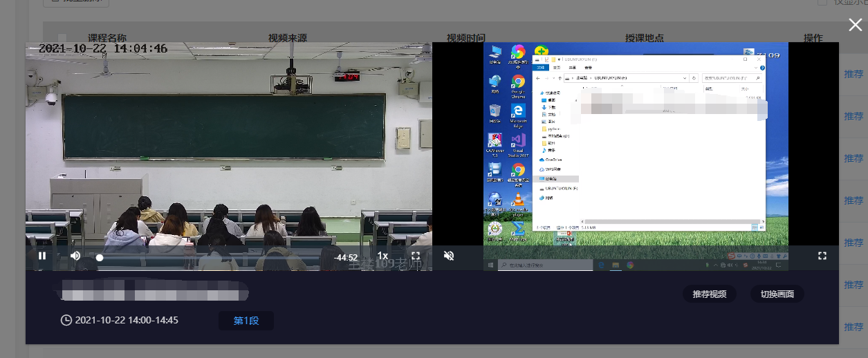Open the 1x playback speed menu

382,256
